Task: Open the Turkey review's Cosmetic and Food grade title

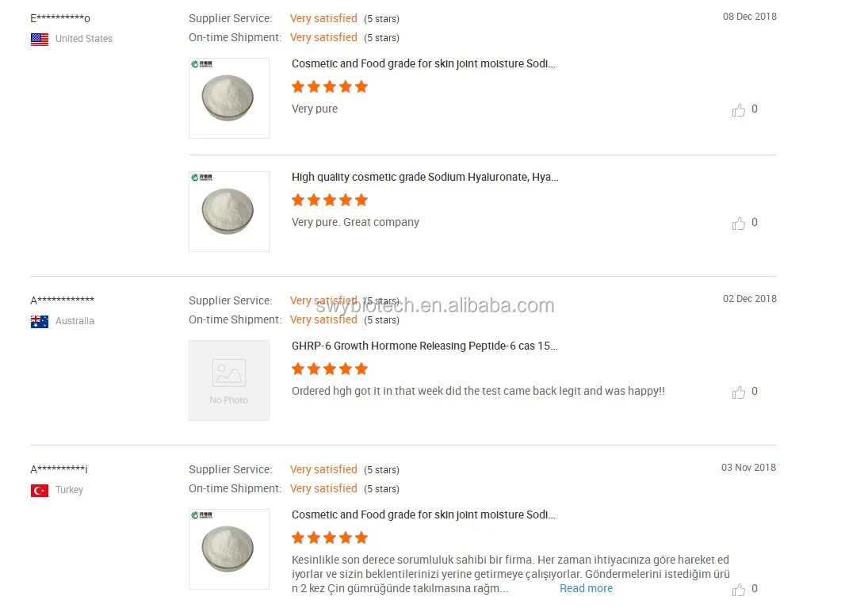Action: [423, 514]
